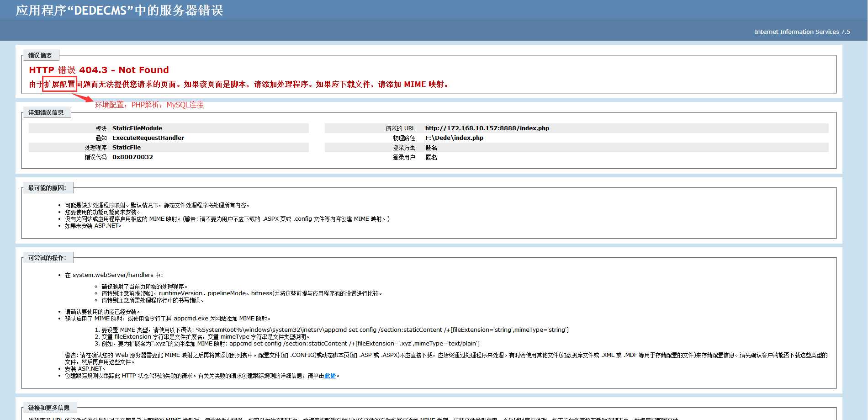Click the page title 应用程序"DEDECMS"中的服务器错误
Viewport: 868px width, 420px height.
point(119,11)
